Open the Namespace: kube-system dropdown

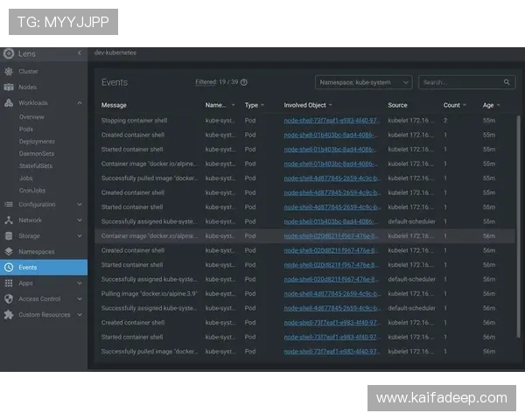pyautogui.click(x=363, y=82)
